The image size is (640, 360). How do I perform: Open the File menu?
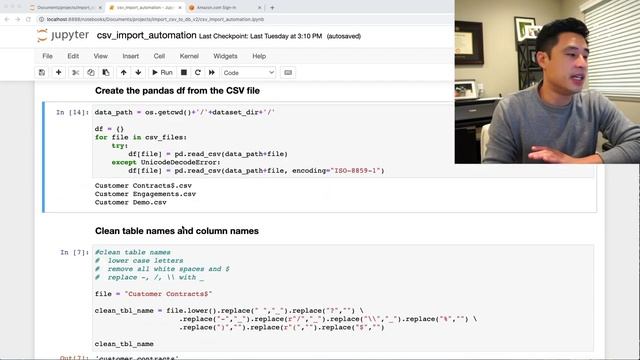click(x=47, y=56)
